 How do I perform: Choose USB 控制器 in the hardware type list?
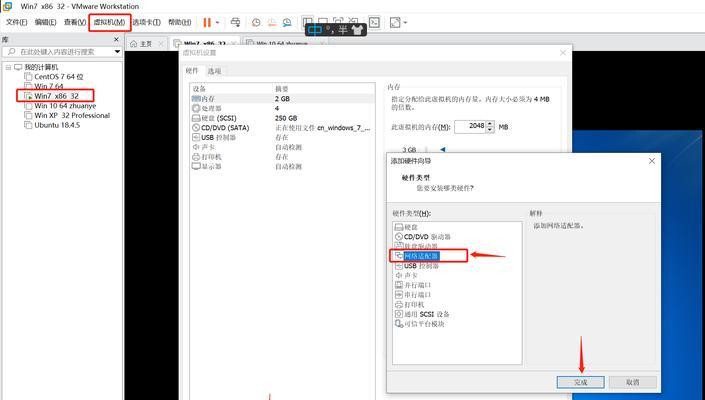tap(417, 266)
